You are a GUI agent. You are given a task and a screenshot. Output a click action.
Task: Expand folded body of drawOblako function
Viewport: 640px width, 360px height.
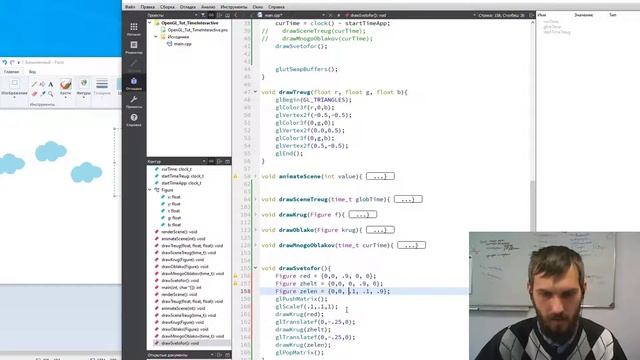(380, 230)
